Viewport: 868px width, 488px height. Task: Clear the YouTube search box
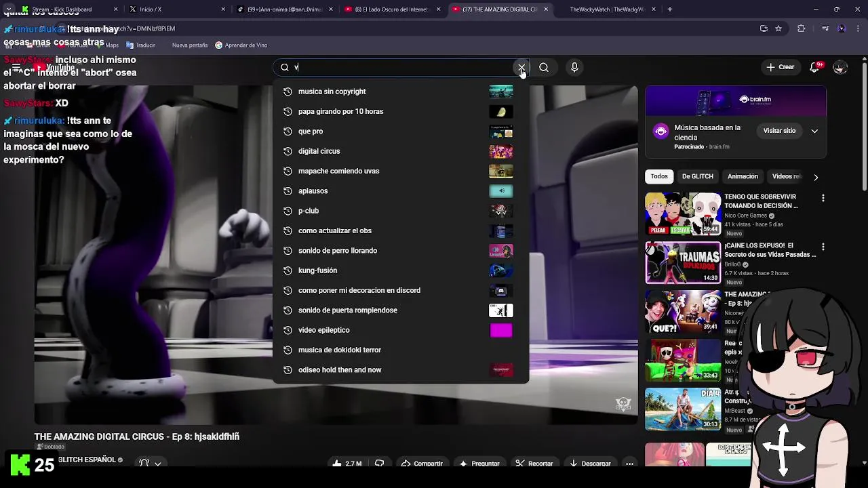(521, 67)
